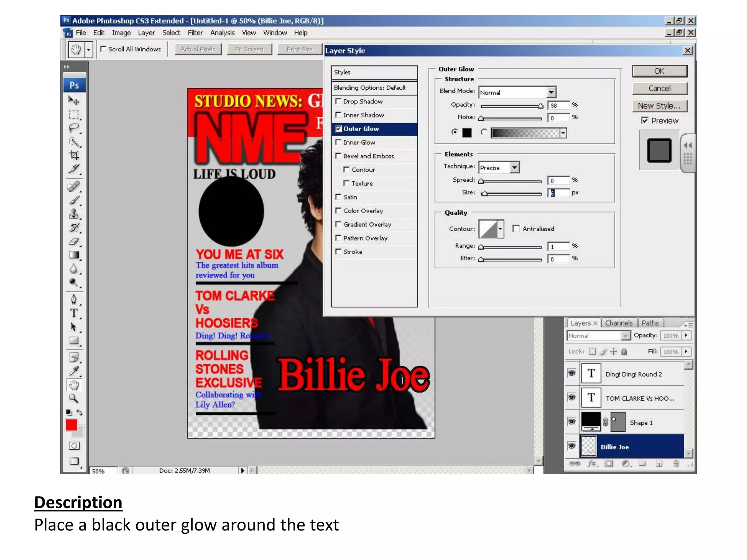Screen dimensions: 747x560
Task: Open the Layer menu
Action: [x=146, y=33]
